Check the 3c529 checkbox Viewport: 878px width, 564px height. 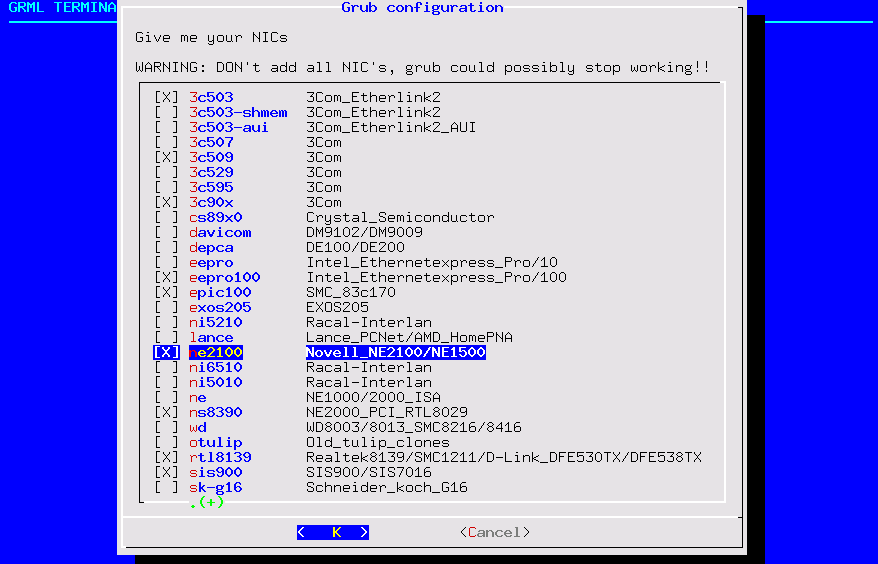click(x=166, y=173)
